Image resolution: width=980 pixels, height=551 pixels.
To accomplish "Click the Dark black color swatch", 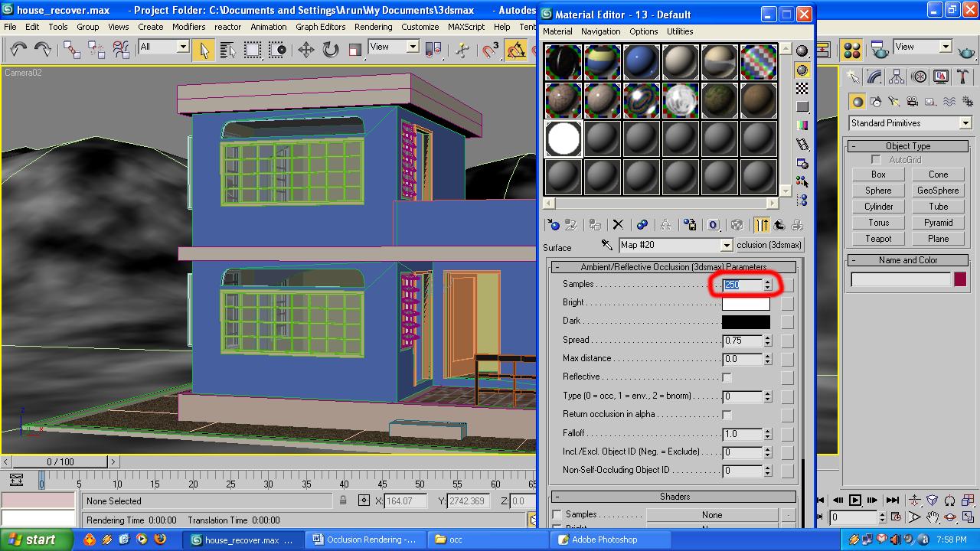I will [746, 322].
